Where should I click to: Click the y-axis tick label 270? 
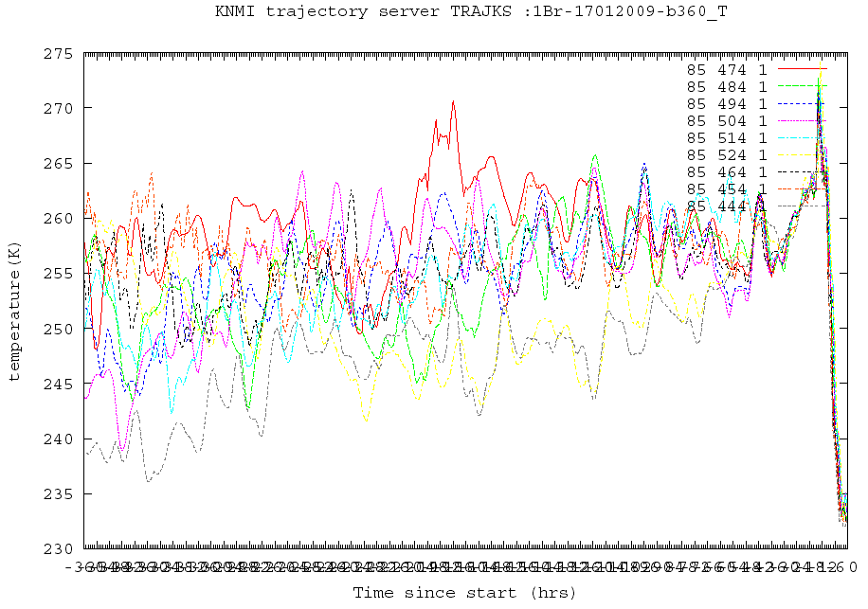click(x=58, y=108)
